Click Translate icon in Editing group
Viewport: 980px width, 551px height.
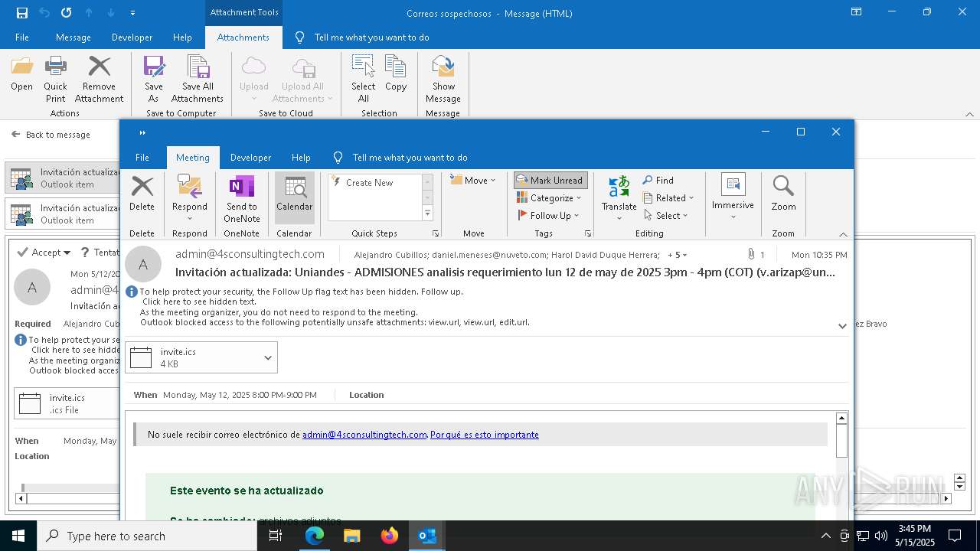click(619, 198)
